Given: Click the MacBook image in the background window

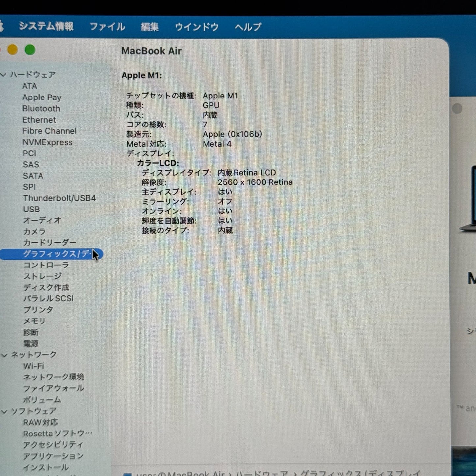Looking at the screenshot, I should tap(468, 199).
